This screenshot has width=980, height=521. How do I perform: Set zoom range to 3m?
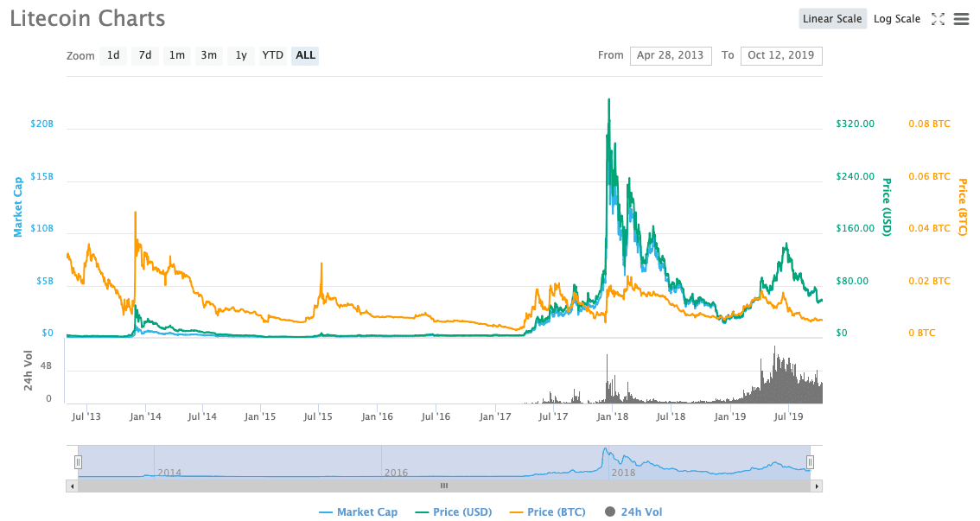[209, 55]
